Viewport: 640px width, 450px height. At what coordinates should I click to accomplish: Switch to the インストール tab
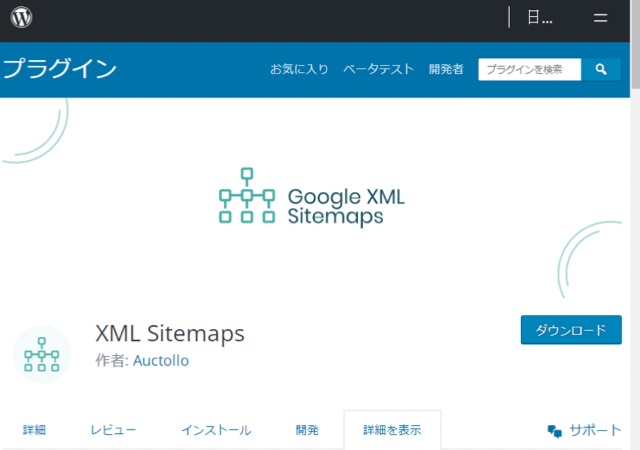click(x=216, y=430)
